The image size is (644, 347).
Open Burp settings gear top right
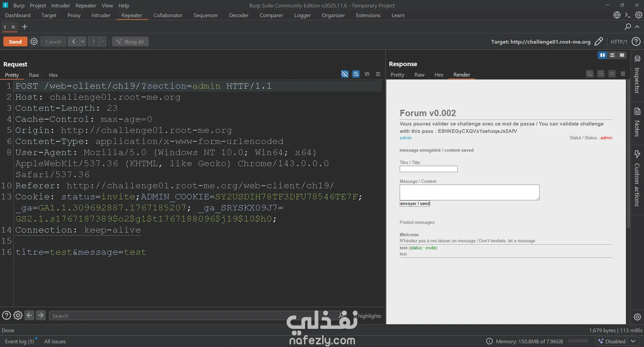639,15
